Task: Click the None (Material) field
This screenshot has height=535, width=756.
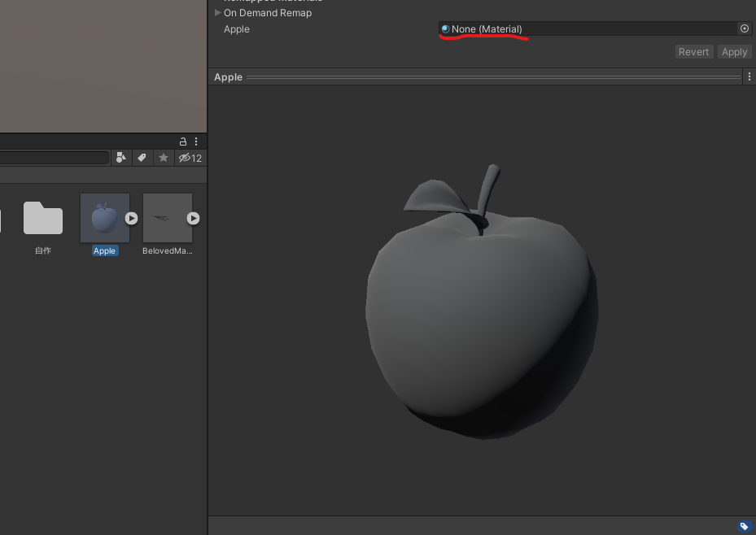Action: point(589,29)
